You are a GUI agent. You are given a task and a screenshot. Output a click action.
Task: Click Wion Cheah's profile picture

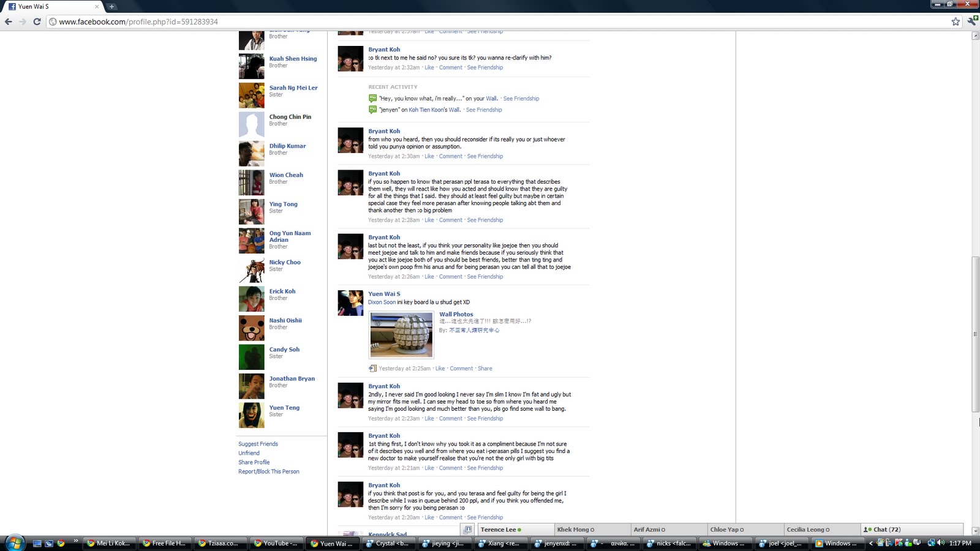click(x=251, y=182)
